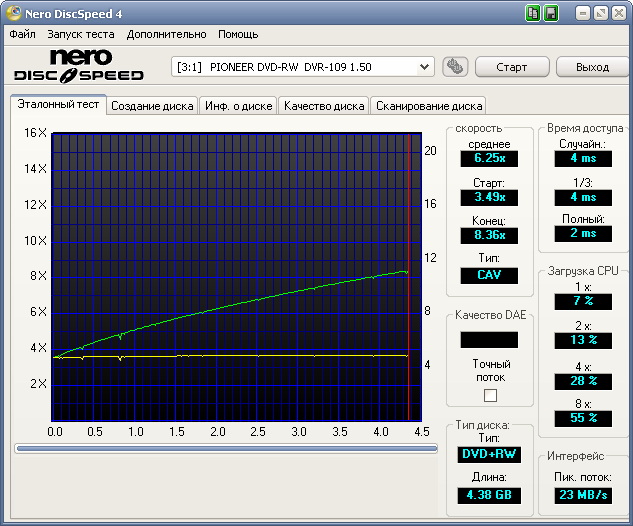This screenshot has width=633, height=526.
Task: Click the 16X label on the speed axis
Action: pyautogui.click(x=35, y=133)
